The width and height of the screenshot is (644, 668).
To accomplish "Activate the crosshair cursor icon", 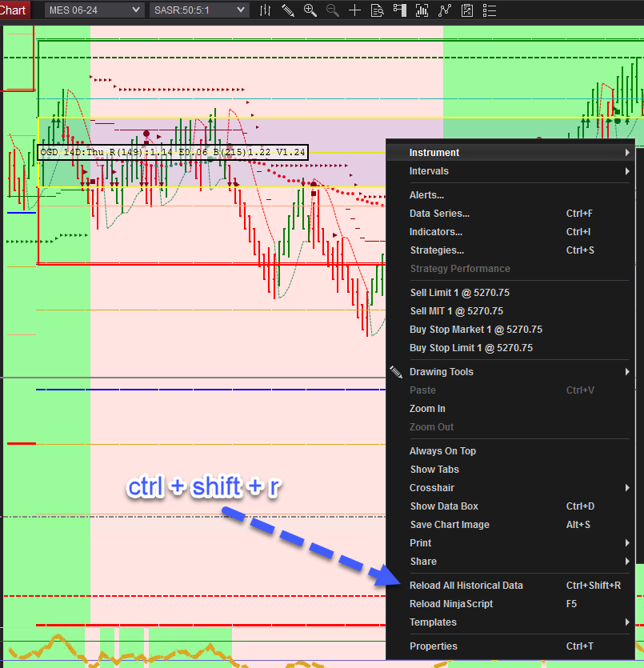I will click(x=354, y=10).
